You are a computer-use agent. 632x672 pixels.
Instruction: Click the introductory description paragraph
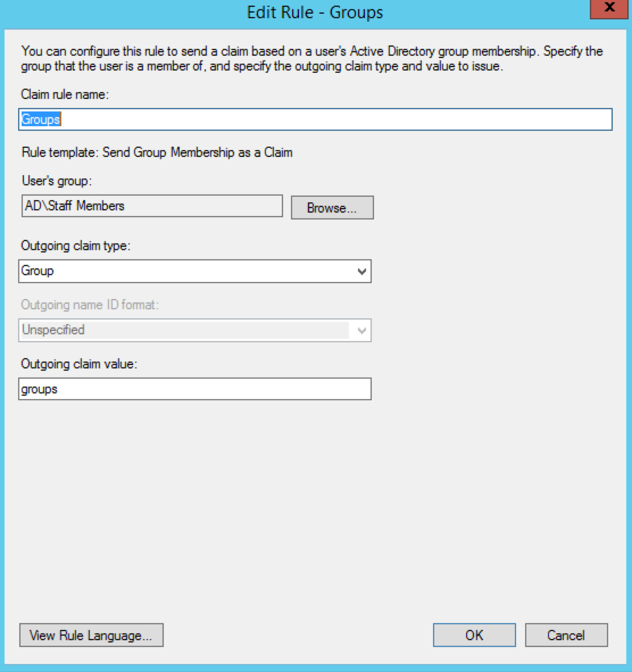[311, 59]
